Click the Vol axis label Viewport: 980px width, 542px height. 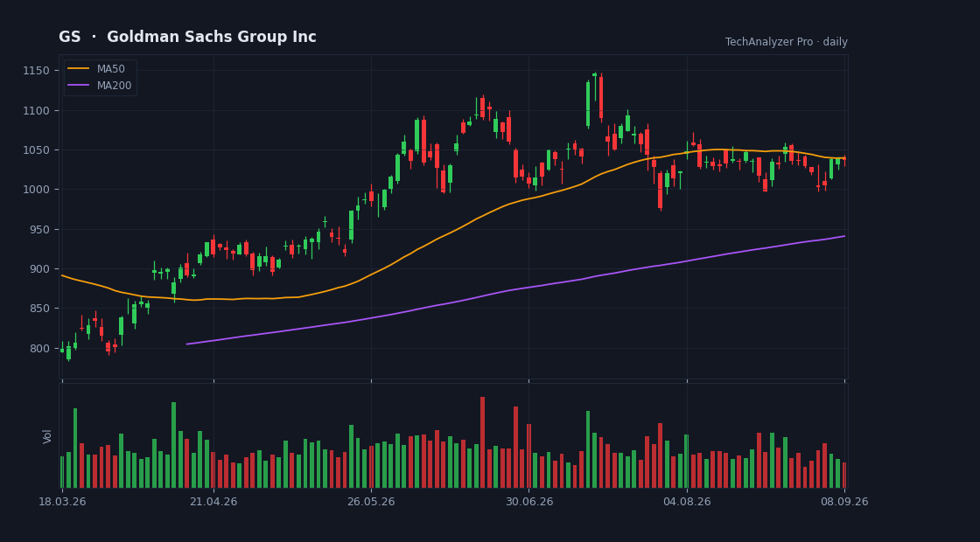pyautogui.click(x=47, y=436)
